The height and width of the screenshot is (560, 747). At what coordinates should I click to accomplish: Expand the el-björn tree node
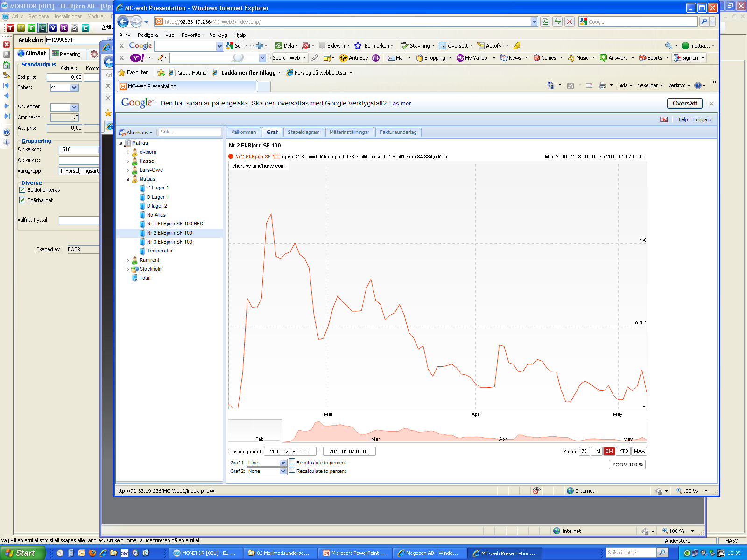[127, 153]
